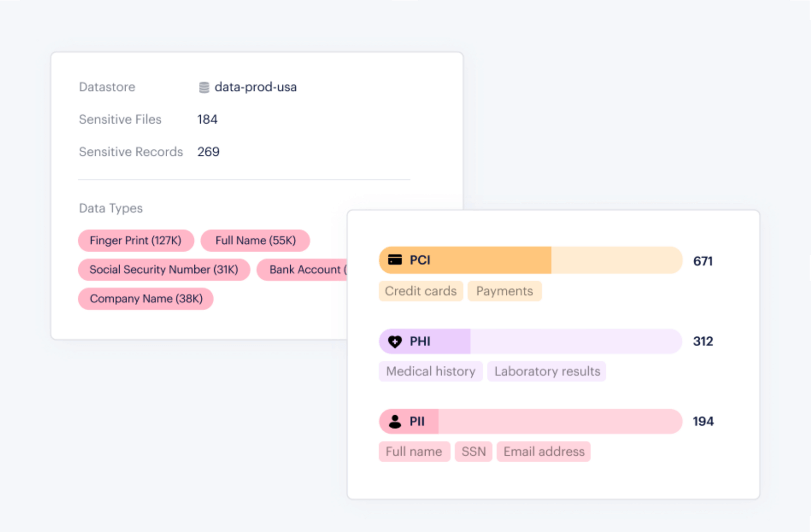Click the credit card icon in PCI bar
The image size is (811, 532).
pos(395,260)
